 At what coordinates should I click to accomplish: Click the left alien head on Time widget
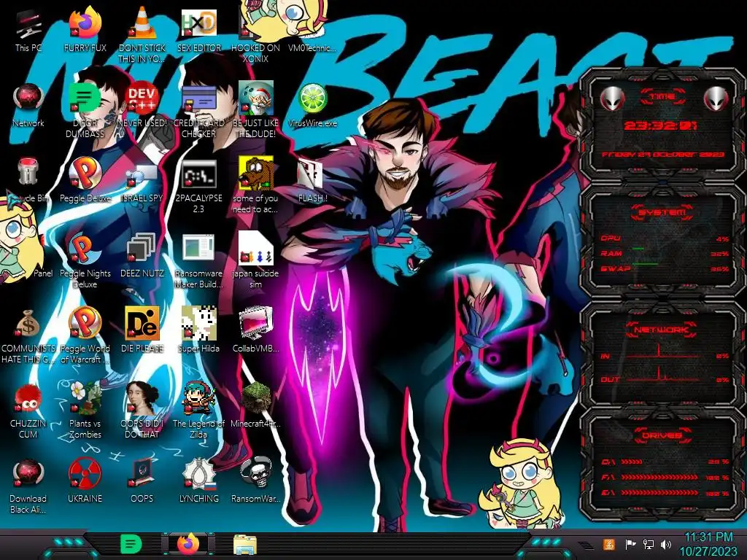pos(612,98)
